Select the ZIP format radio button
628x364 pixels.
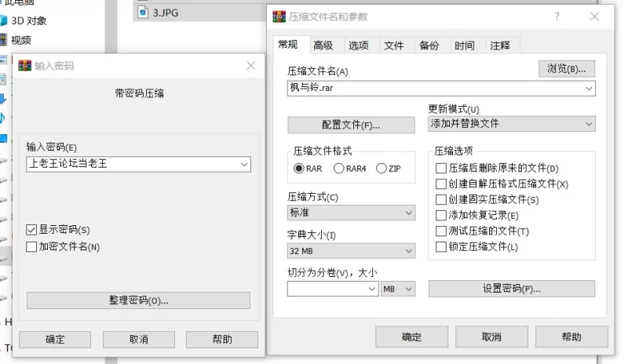(382, 168)
